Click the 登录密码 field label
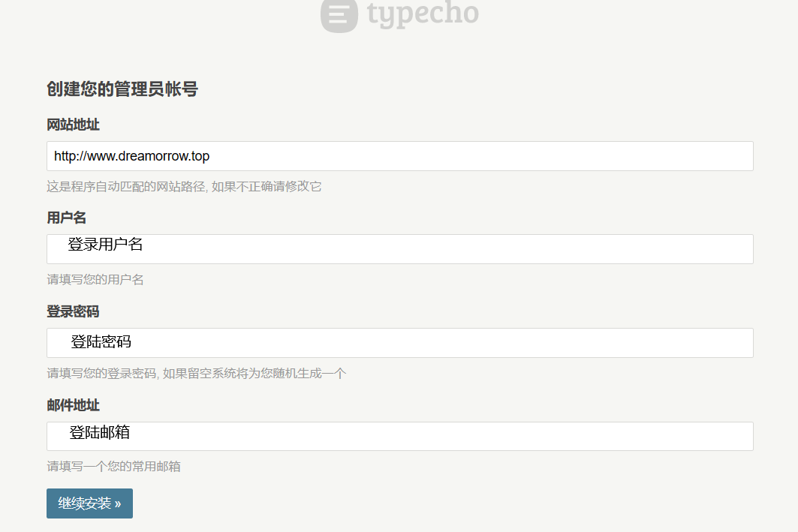Image resolution: width=798 pixels, height=532 pixels. (x=73, y=311)
